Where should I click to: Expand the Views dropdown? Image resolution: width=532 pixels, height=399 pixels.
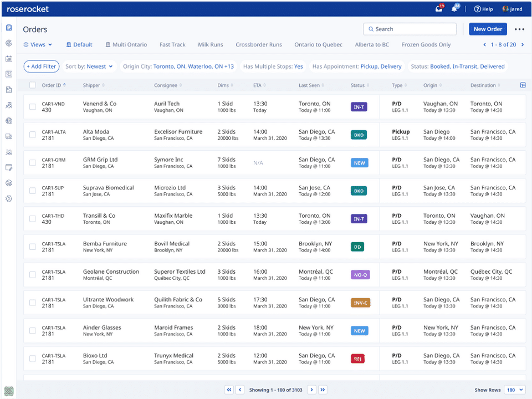[38, 45]
